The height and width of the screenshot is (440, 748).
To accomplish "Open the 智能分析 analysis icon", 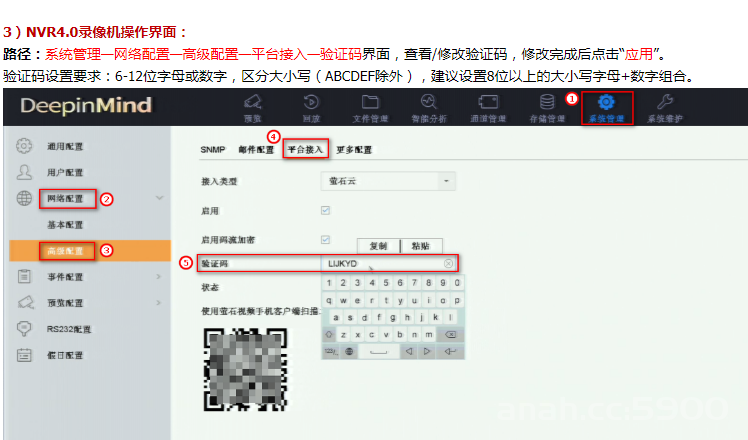I will click(x=429, y=102).
